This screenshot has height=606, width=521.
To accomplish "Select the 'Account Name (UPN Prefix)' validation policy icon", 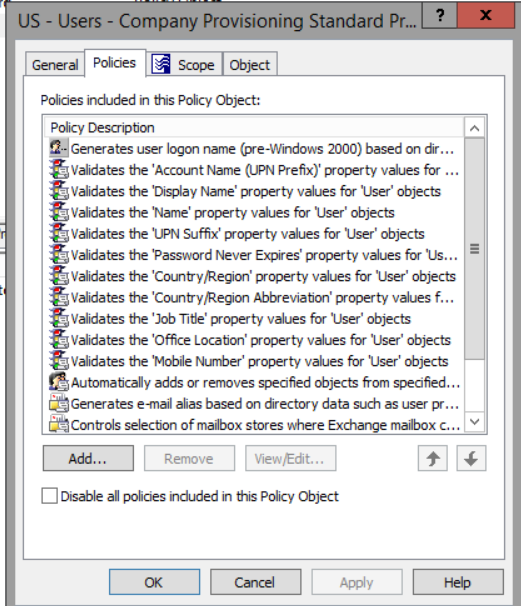I will 59,170.
